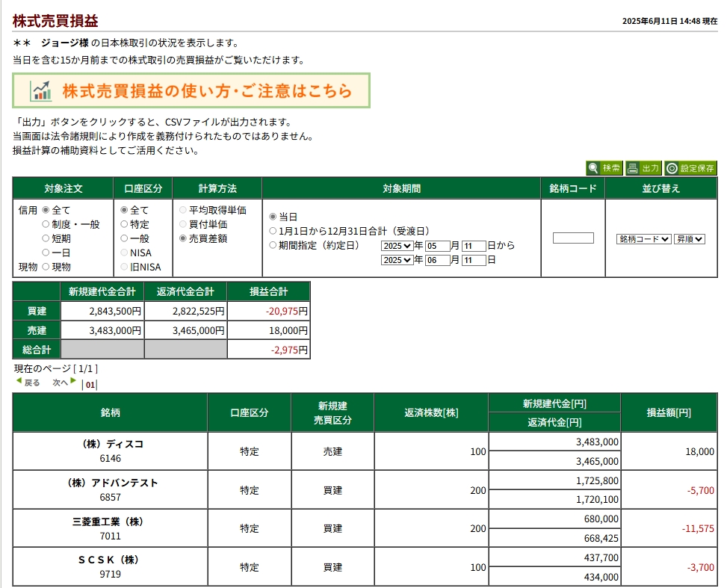Click the (株)ディスコ stock name

111,444
